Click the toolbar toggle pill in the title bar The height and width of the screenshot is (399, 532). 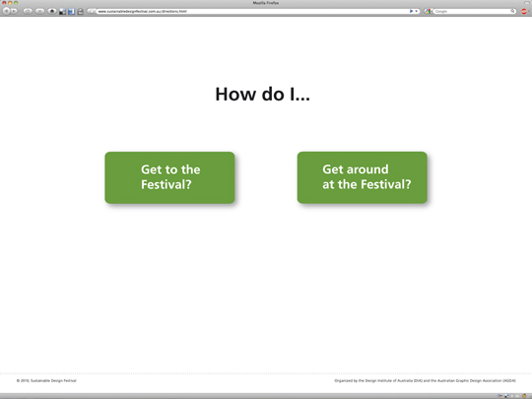pyautogui.click(x=527, y=3)
